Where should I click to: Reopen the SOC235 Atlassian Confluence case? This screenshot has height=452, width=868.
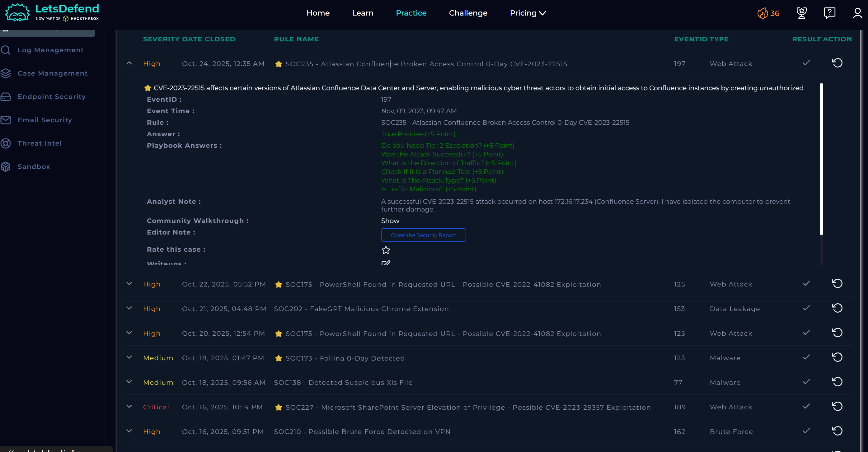click(x=837, y=63)
